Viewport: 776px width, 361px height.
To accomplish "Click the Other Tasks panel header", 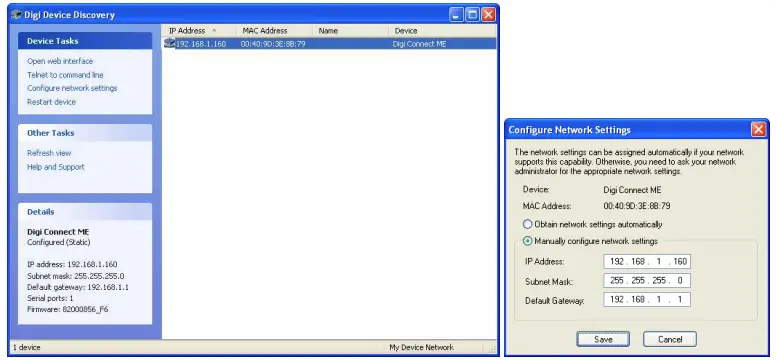I will [x=85, y=133].
